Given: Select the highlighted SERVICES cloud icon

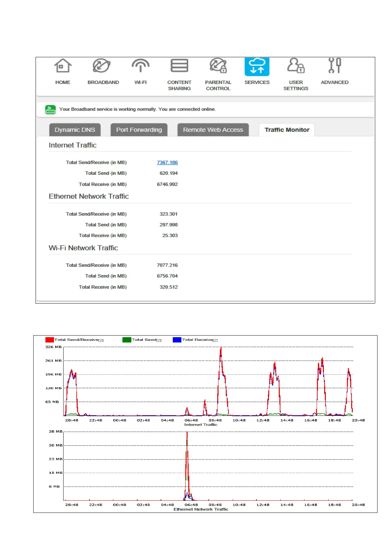Looking at the screenshot, I should (x=257, y=67).
